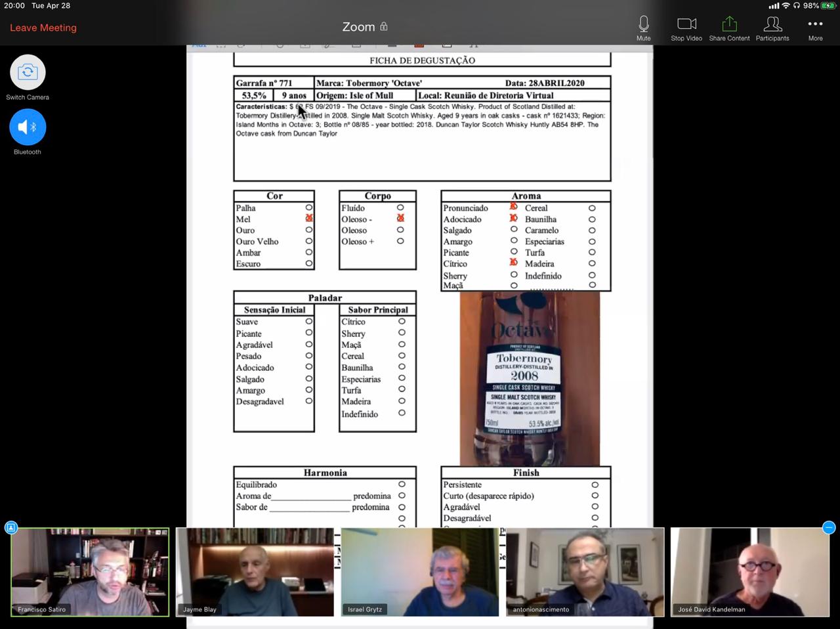The width and height of the screenshot is (840, 629).
Task: Open the More options menu
Action: 815,28
